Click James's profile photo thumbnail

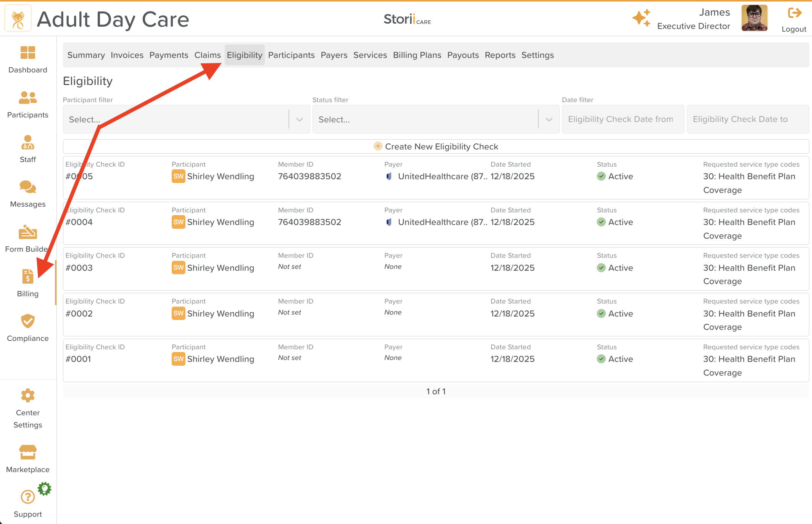click(x=754, y=18)
